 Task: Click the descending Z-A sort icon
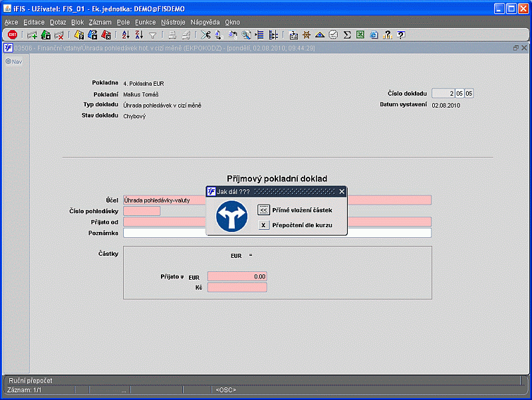tap(138, 35)
